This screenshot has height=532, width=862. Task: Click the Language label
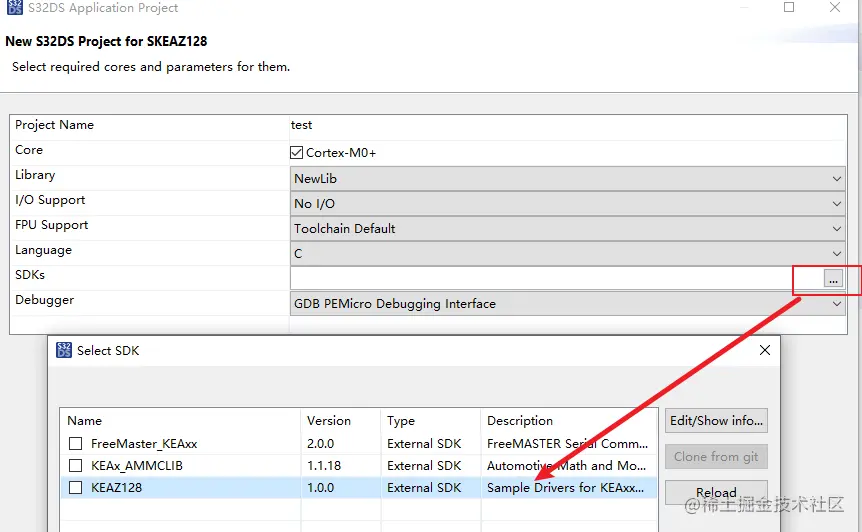[43, 250]
